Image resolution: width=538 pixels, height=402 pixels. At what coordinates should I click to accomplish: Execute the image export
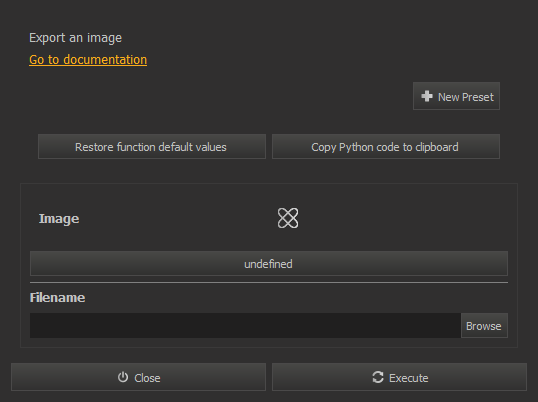[399, 377]
